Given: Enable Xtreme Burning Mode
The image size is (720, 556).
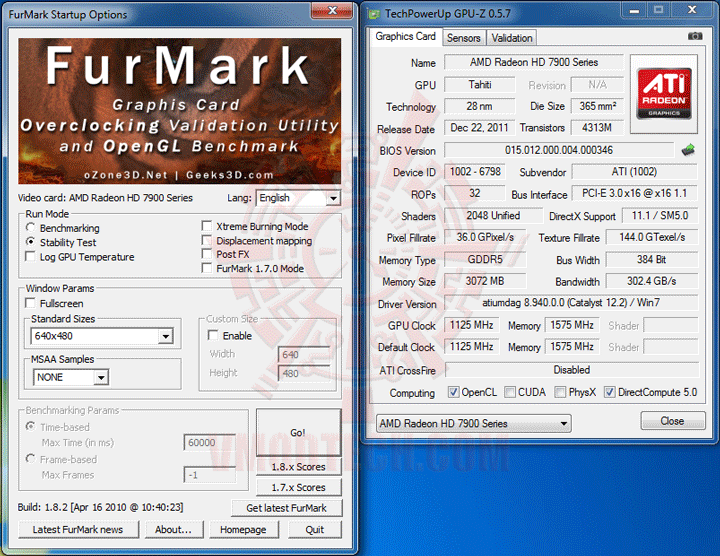Looking at the screenshot, I should [x=207, y=226].
